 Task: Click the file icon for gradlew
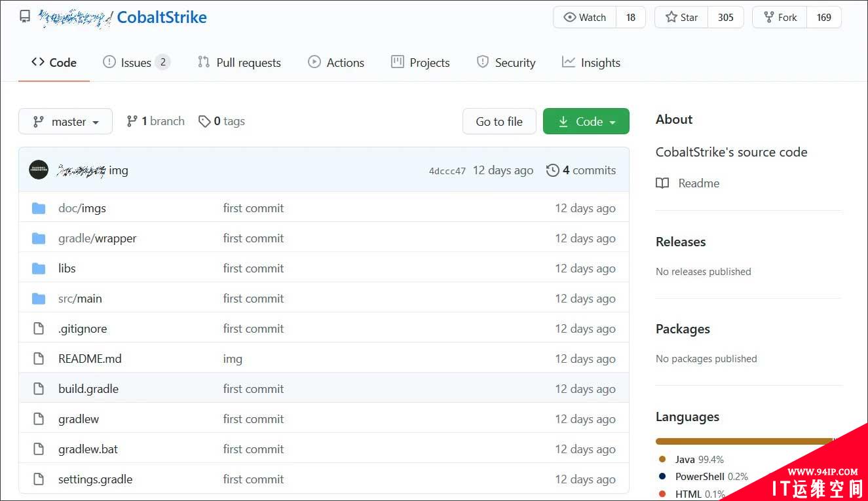click(39, 419)
